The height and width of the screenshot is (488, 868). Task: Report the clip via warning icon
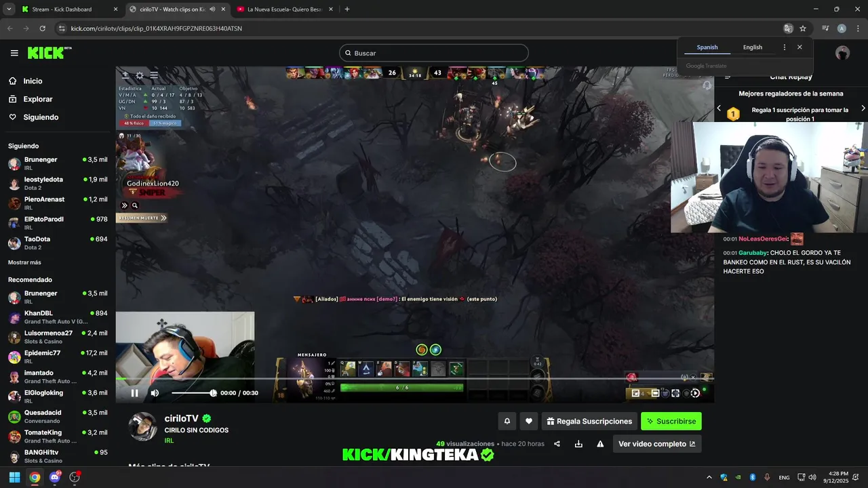click(x=600, y=444)
